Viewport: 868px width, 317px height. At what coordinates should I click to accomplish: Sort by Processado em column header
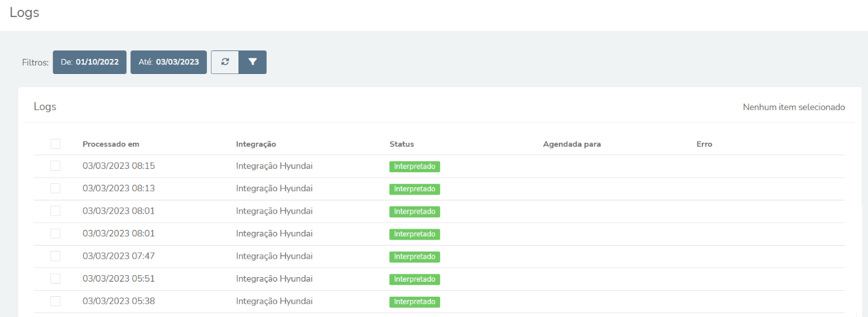pos(111,144)
